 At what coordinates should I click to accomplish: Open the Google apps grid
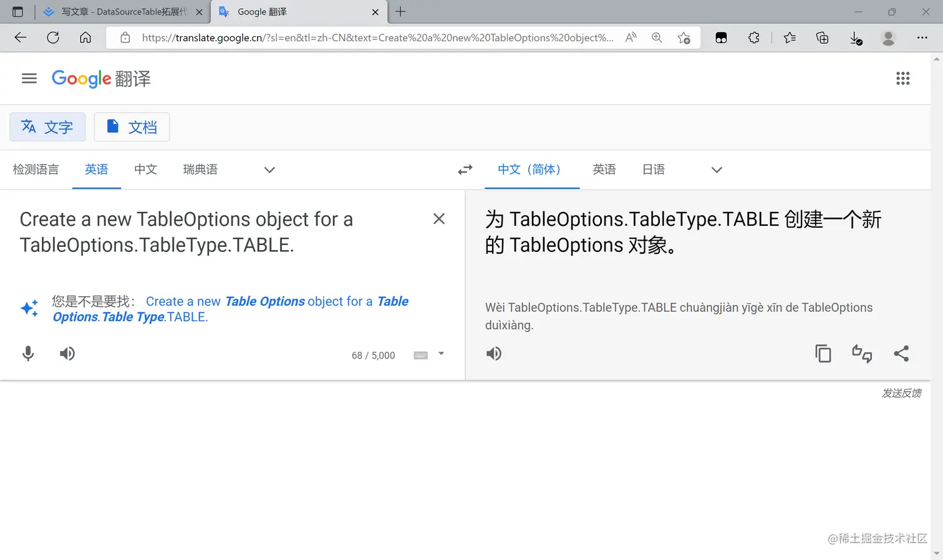(x=902, y=79)
